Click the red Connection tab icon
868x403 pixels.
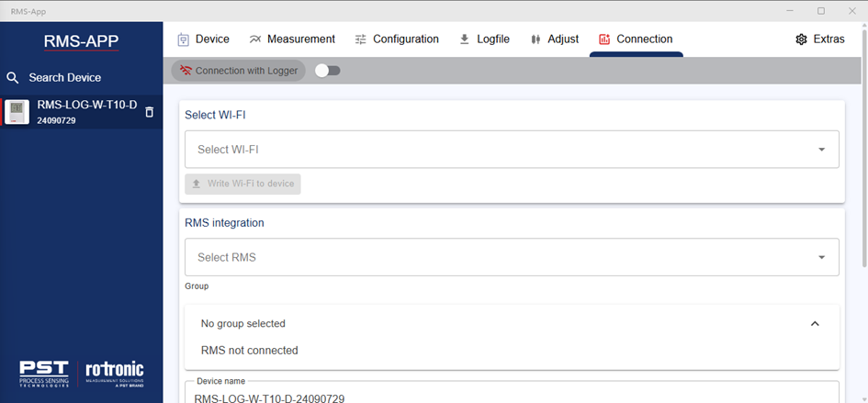point(604,39)
